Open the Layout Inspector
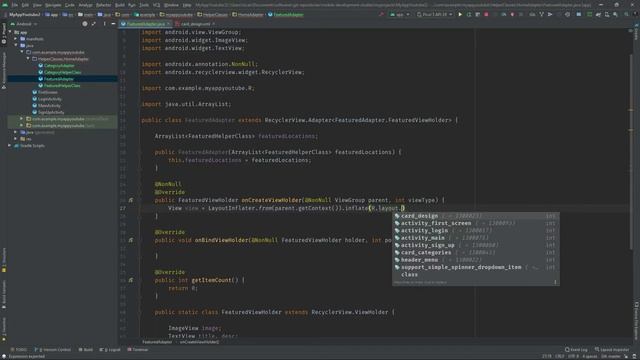Viewport: 640px width, 360px height. pos(612,350)
